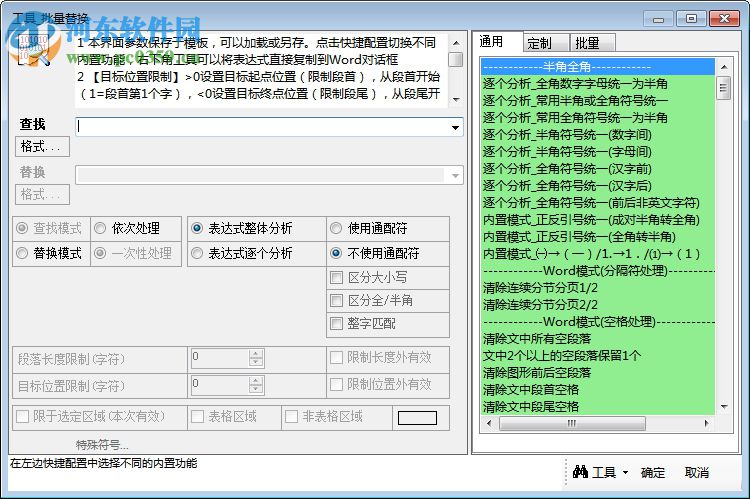Image resolution: width=750 pixels, height=499 pixels.
Task: Click the preset list scroll-right arrow
Action: (x=707, y=423)
